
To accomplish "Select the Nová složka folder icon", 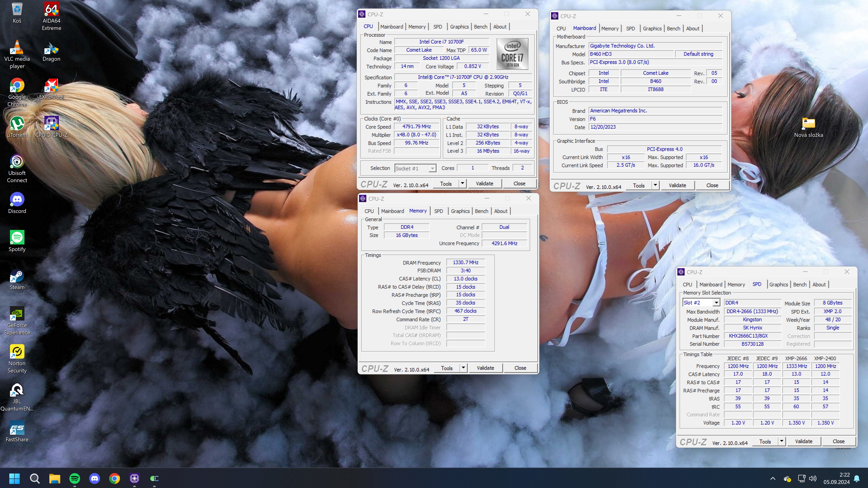I will [808, 127].
